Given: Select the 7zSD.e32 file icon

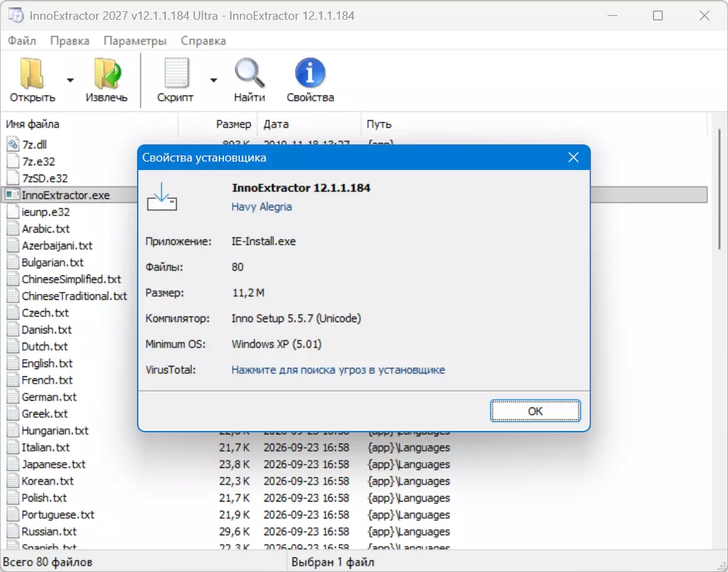Looking at the screenshot, I should (13, 178).
